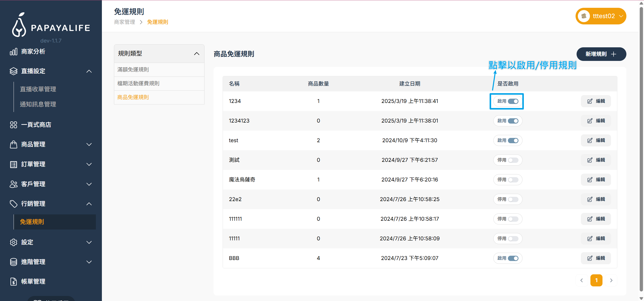Click the 行銷管理 tag icon
The height and width of the screenshot is (301, 644).
[x=14, y=204]
